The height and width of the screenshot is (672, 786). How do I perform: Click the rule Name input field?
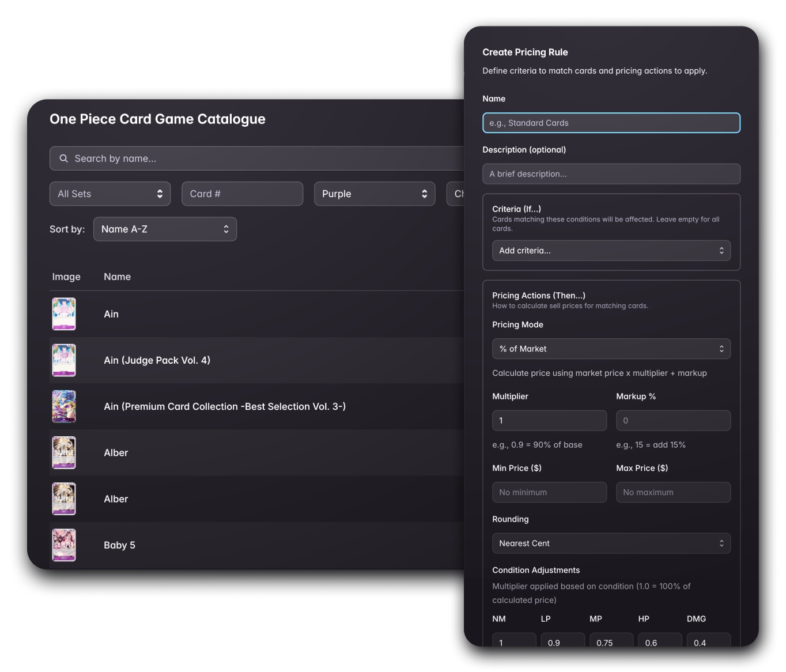(611, 123)
